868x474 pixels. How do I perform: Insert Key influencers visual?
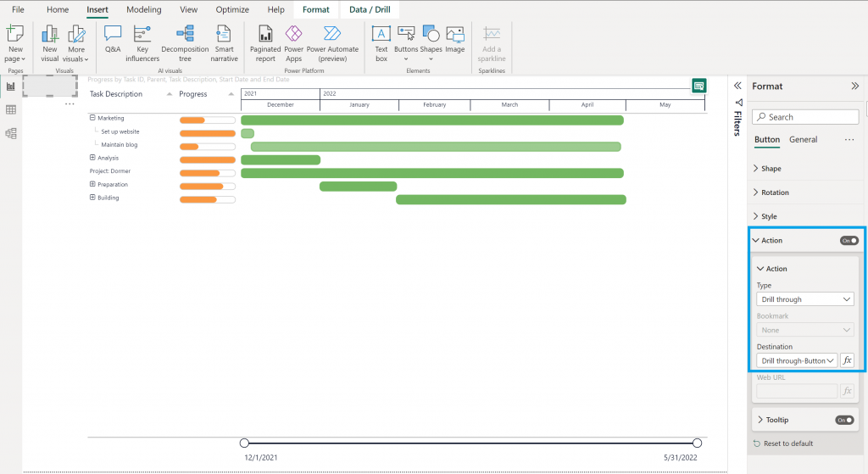tap(142, 43)
